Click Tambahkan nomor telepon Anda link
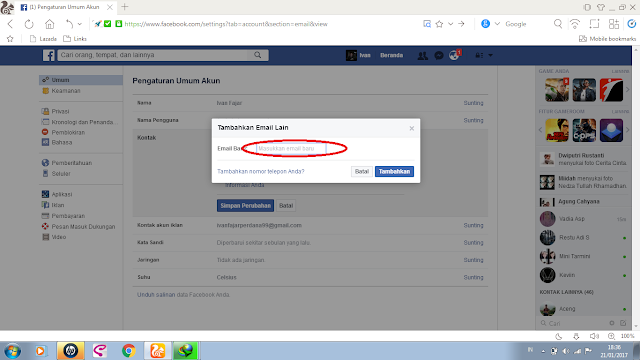 261,171
